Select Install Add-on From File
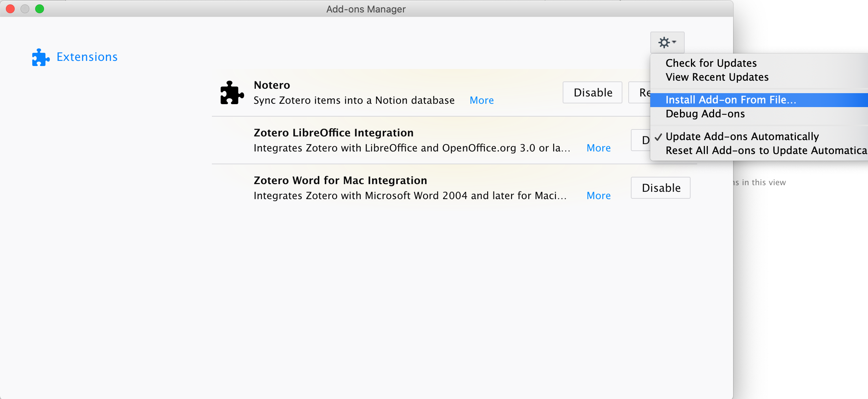Screen dimensions: 868x399 731,100
